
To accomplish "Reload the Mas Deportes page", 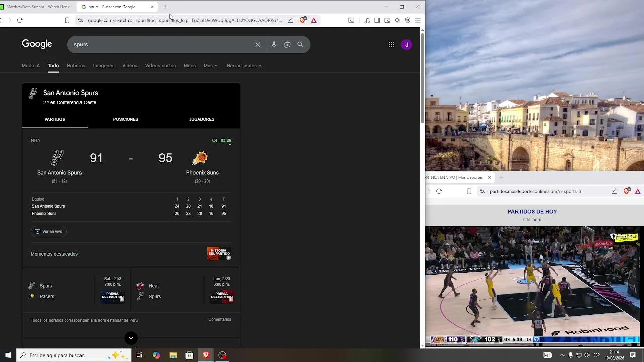I will coord(439,191).
